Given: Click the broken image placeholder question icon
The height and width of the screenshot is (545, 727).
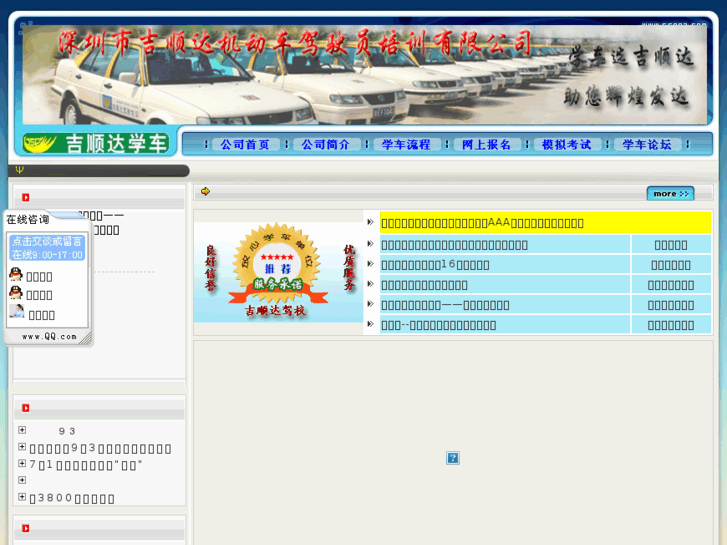Looking at the screenshot, I should click(453, 458).
